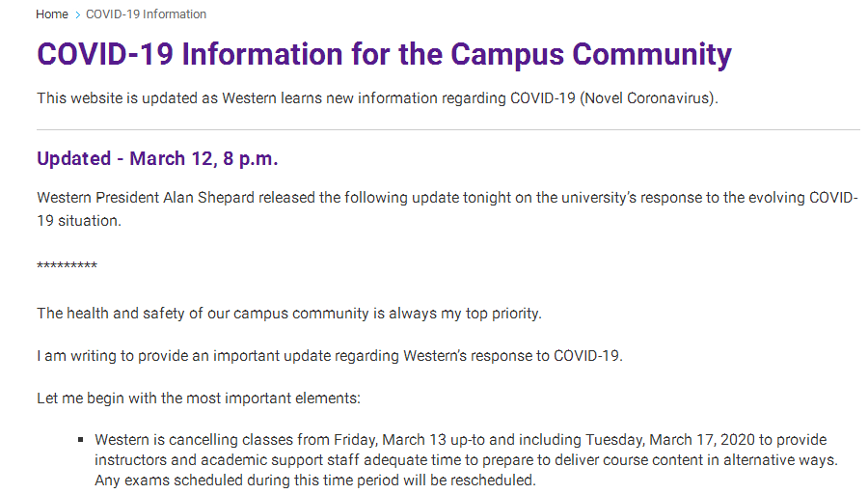
Task: Click the 'Updated - March 12, 8 p.m.' heading
Action: coord(157,159)
